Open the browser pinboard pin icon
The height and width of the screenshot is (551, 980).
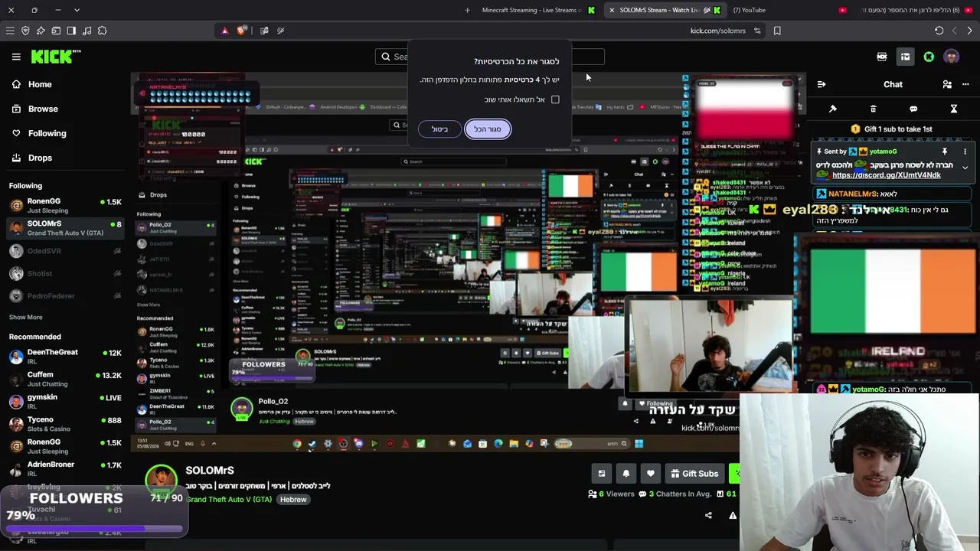point(41,31)
